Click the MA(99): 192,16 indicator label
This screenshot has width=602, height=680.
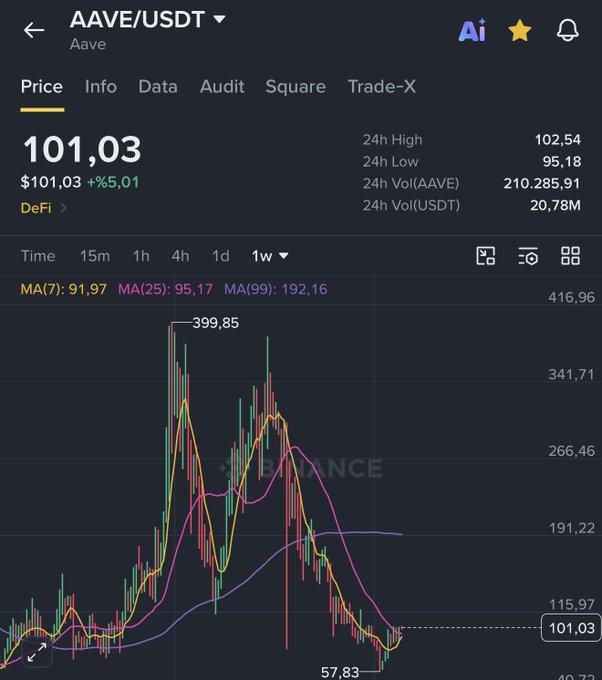pos(276,289)
